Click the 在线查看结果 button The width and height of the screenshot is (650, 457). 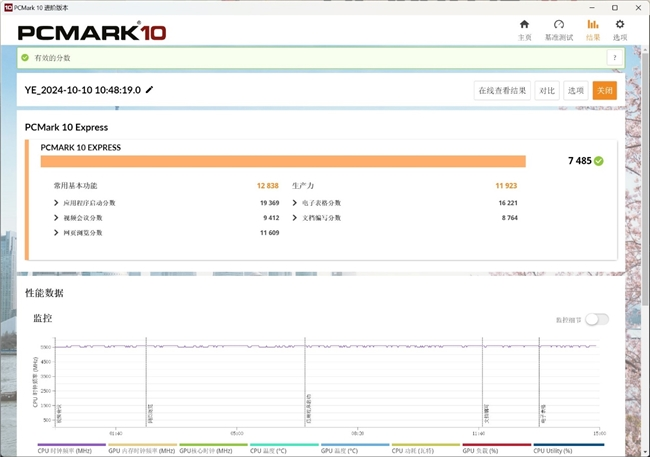[x=502, y=90]
